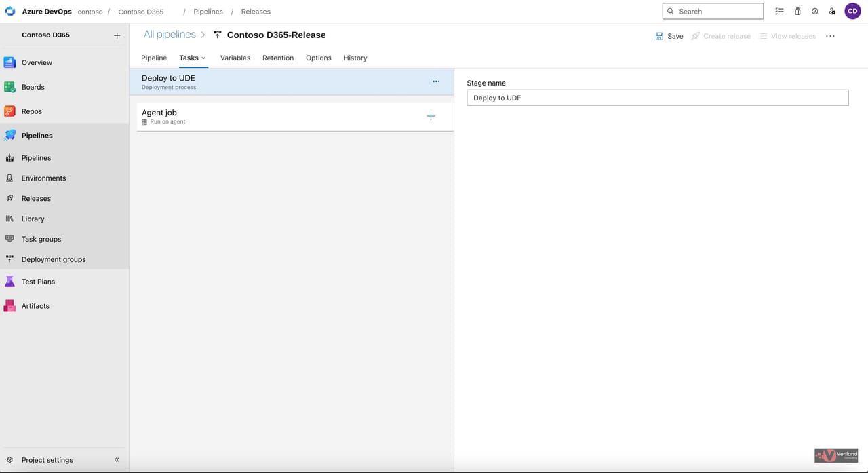Click the Releases rocket icon

[x=9, y=199]
